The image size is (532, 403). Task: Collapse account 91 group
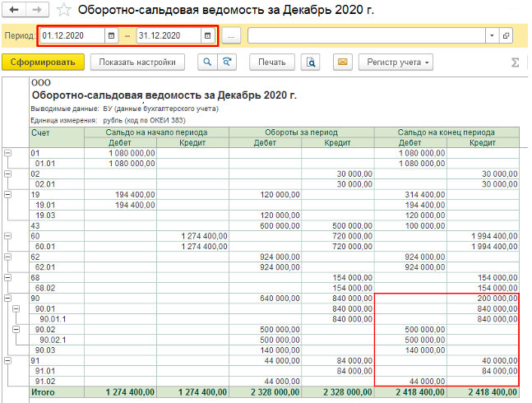[x=7, y=360]
